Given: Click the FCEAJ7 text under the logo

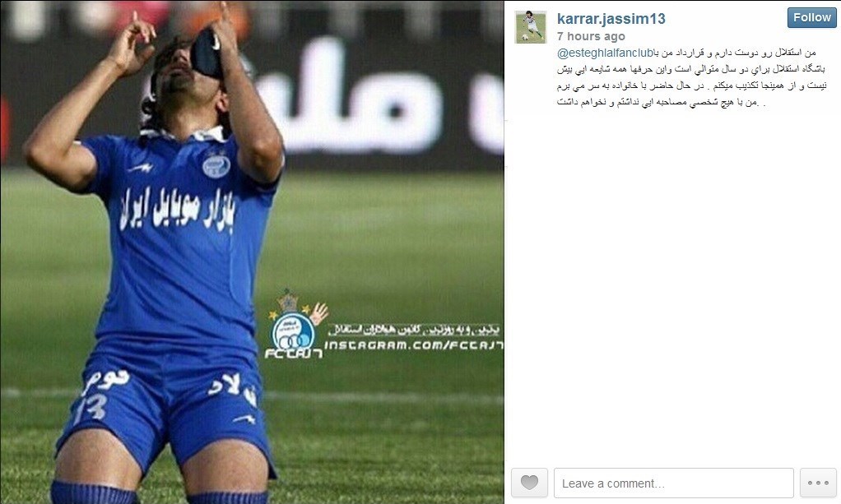Looking at the screenshot, I should pos(294,354).
